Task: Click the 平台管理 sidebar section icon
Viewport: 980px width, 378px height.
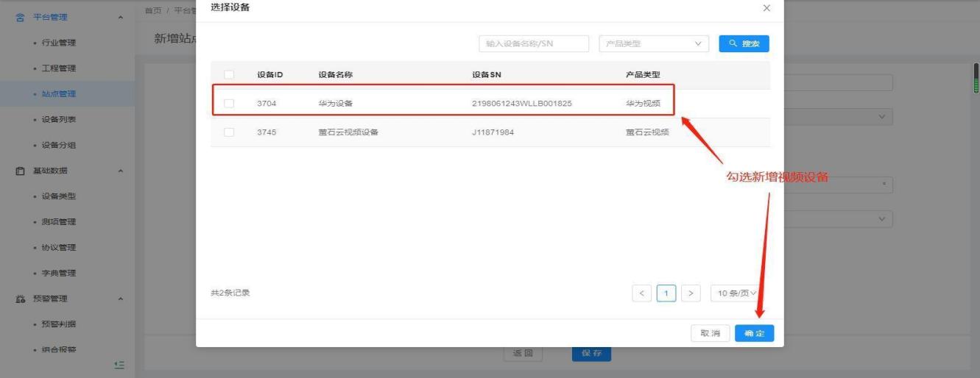Action: coord(21,17)
